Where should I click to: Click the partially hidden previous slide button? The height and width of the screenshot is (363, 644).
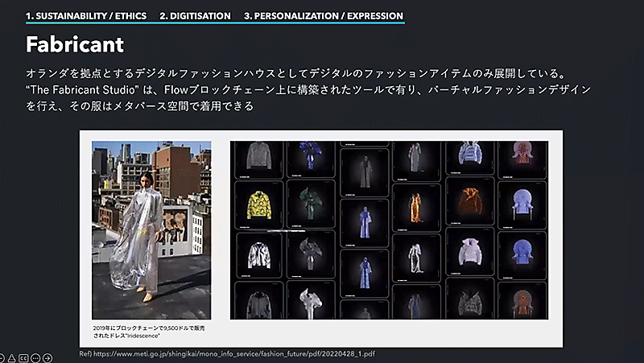(x=2, y=357)
